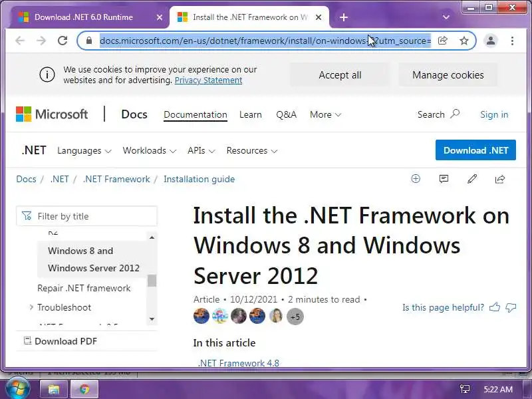Click the site lock icon in address bar
The image size is (532, 399).
point(89,41)
